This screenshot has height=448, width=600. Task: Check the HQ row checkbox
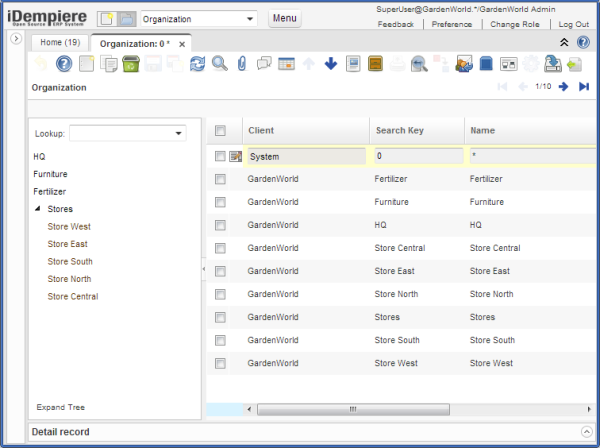(220, 225)
